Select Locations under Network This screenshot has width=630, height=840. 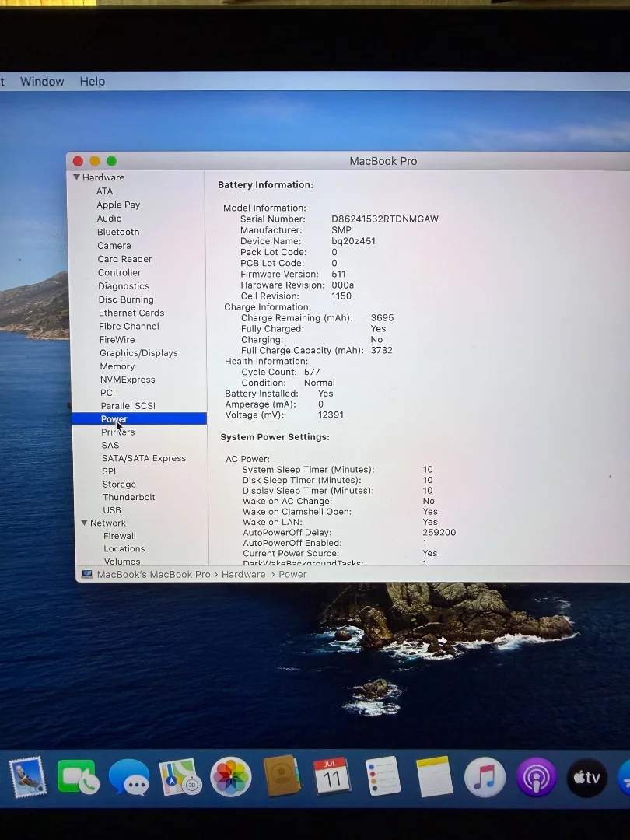(x=124, y=548)
